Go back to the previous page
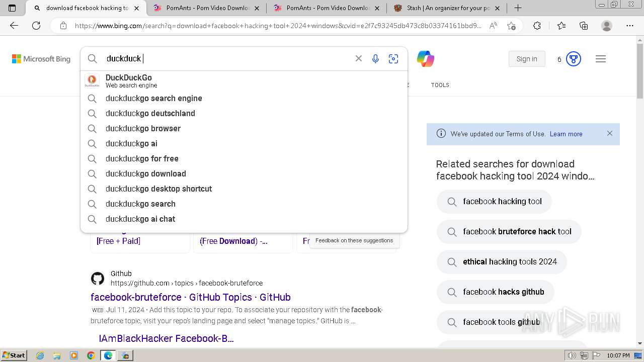Image resolution: width=644 pixels, height=362 pixels. (x=14, y=26)
